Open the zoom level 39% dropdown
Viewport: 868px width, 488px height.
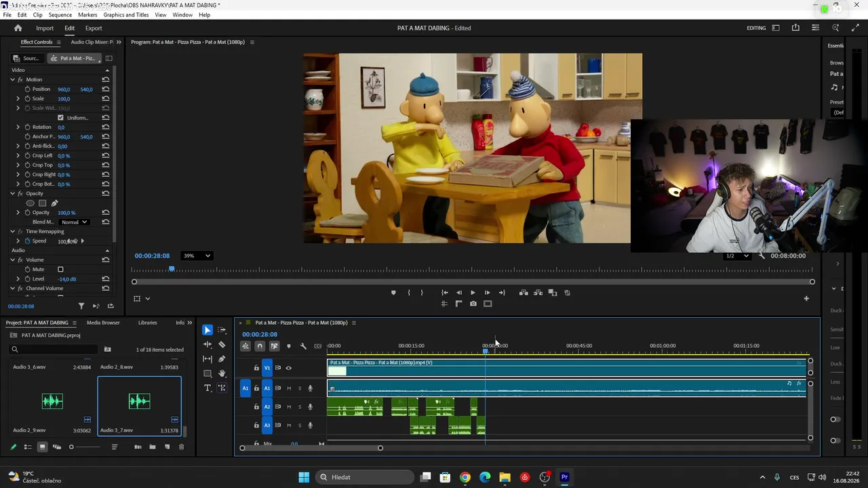pos(197,256)
